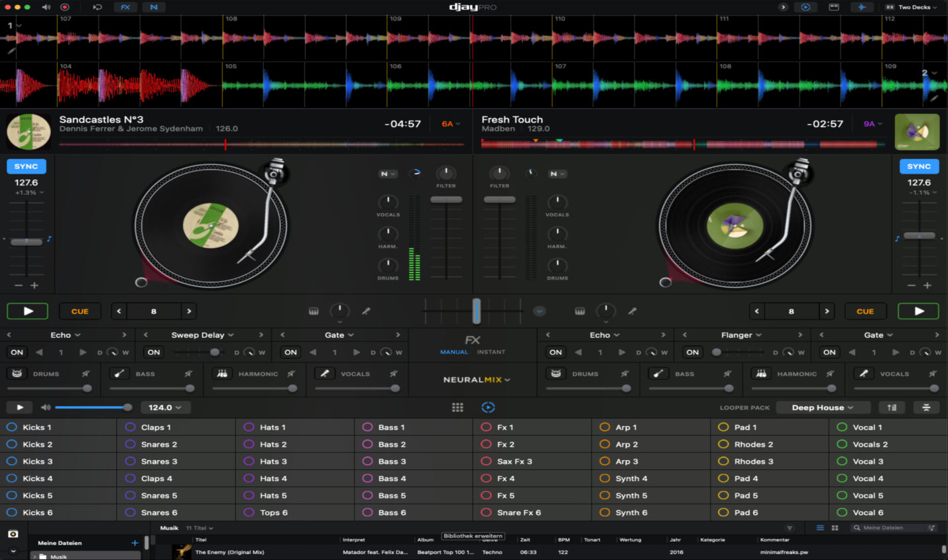Click the Vocals microphone stem icon
This screenshot has width=948, height=560.
[x=326, y=373]
